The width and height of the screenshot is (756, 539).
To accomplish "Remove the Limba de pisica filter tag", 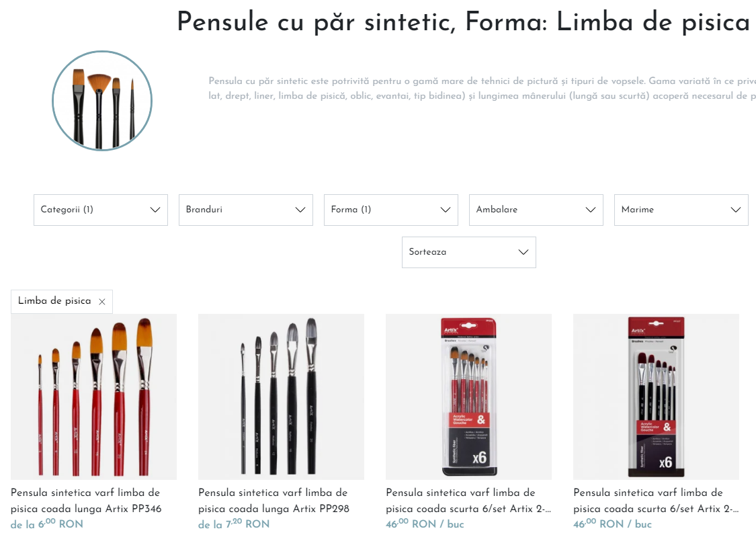I will tap(101, 302).
